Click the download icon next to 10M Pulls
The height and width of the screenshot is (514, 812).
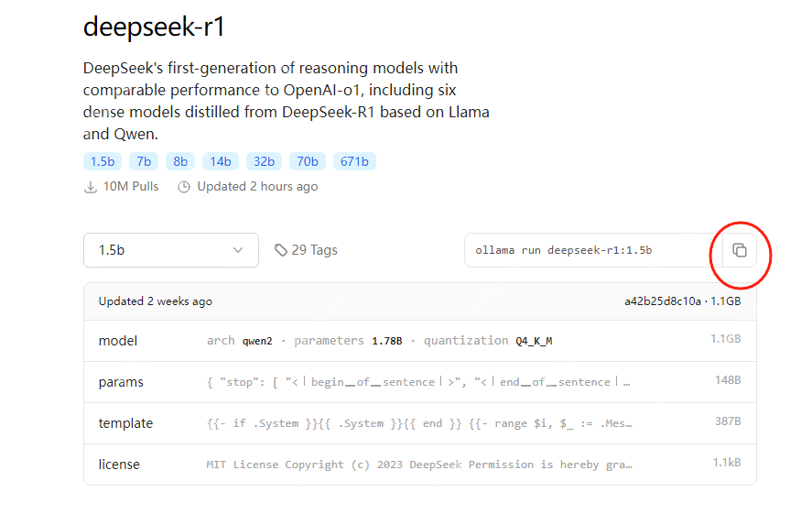91,187
